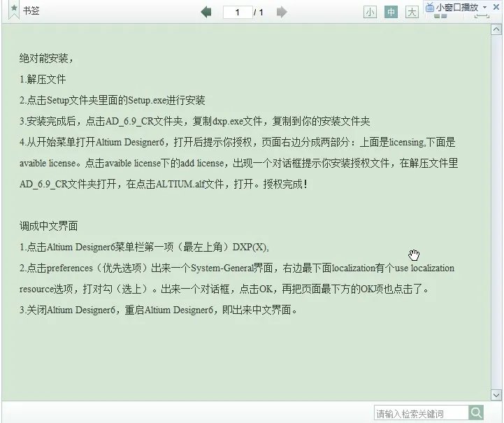Set font size to large (大)

[x=412, y=12]
